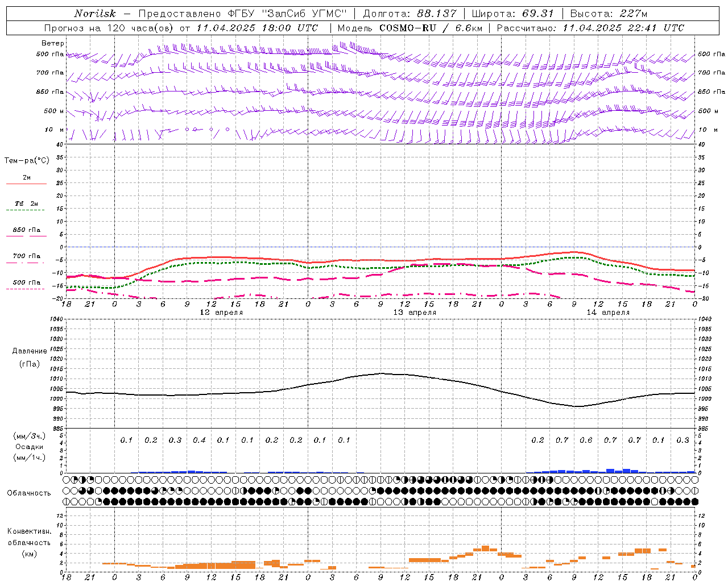Click forecast start text 11.04.2025 18:00 UTC
The height and width of the screenshot is (582, 728).
(257, 28)
